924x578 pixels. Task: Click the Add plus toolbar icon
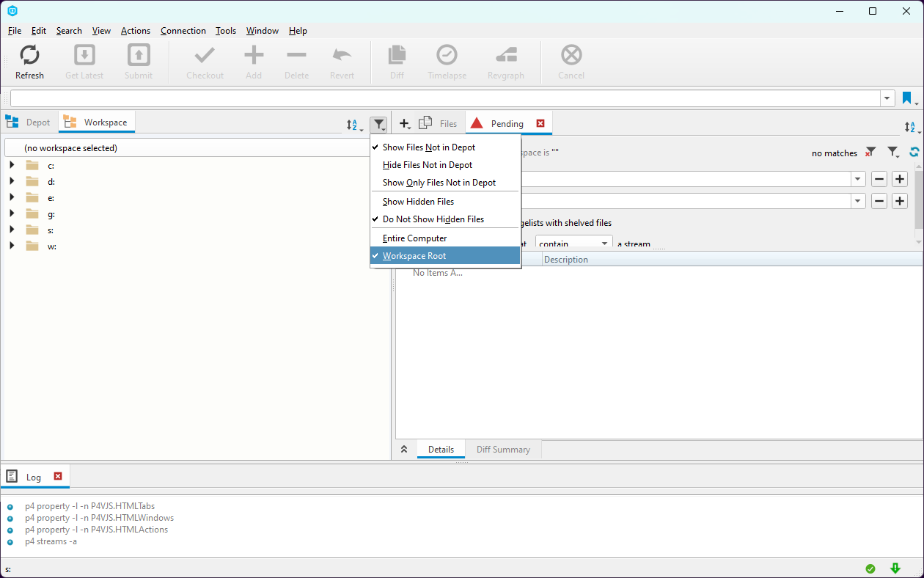254,55
